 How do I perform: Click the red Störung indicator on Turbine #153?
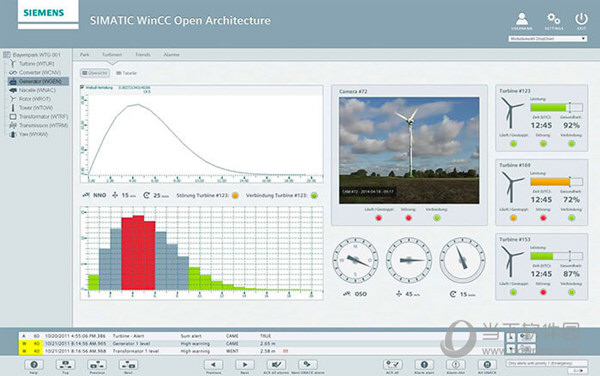tap(543, 292)
